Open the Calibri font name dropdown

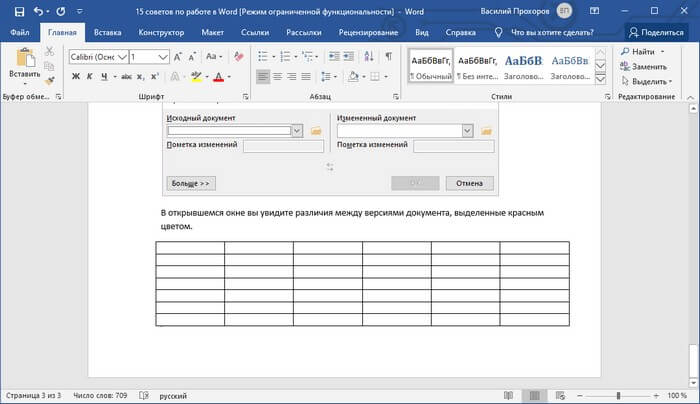click(x=122, y=57)
